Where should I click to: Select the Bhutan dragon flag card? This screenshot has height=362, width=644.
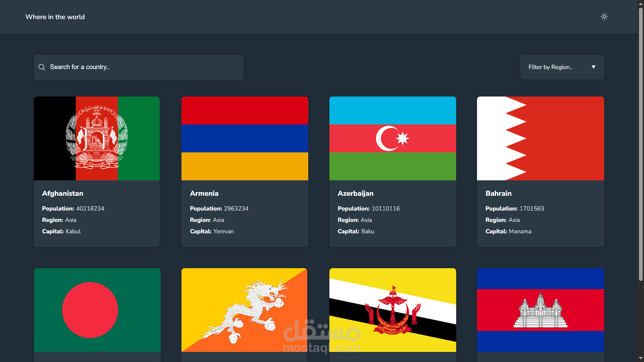(244, 310)
